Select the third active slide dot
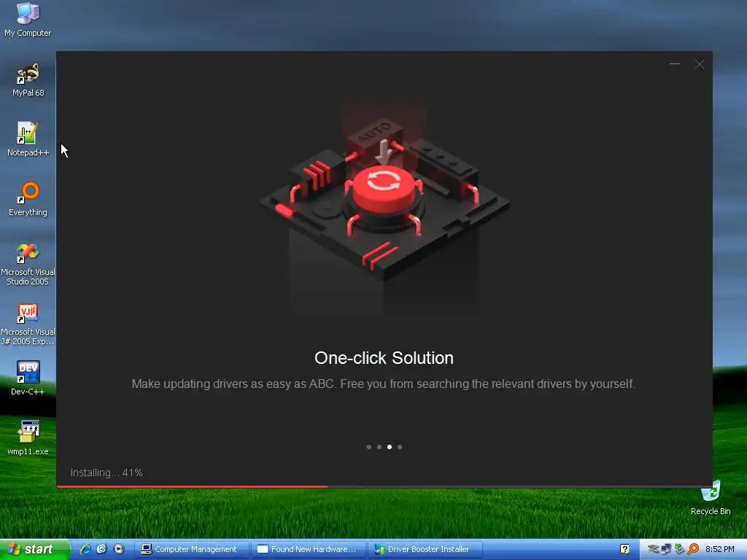Viewport: 747px width, 560px height. coord(390,447)
